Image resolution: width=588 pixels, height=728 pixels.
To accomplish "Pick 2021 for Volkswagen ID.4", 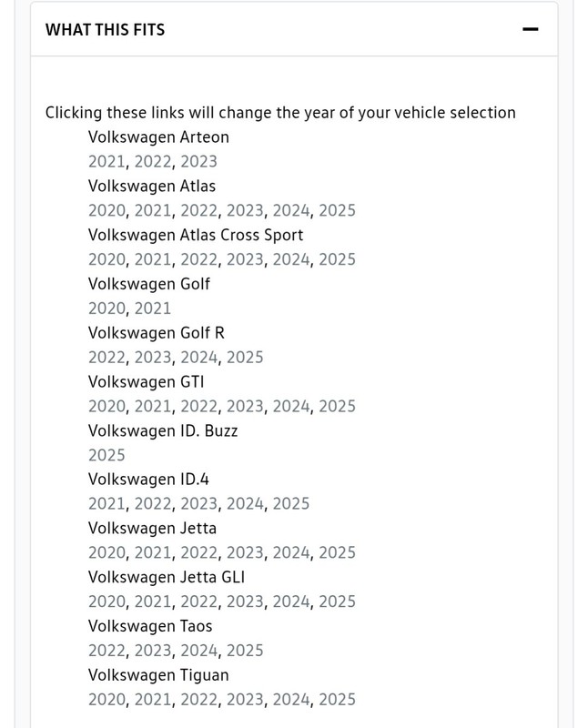I will [106, 504].
